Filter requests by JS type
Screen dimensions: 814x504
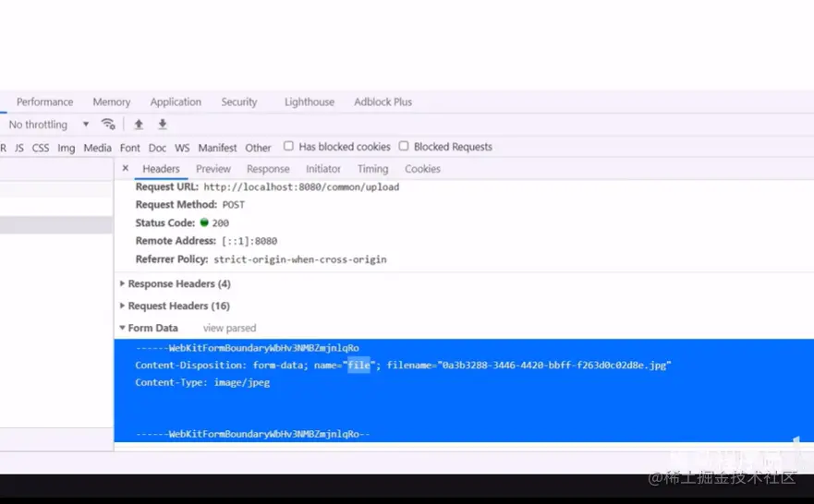[19, 148]
